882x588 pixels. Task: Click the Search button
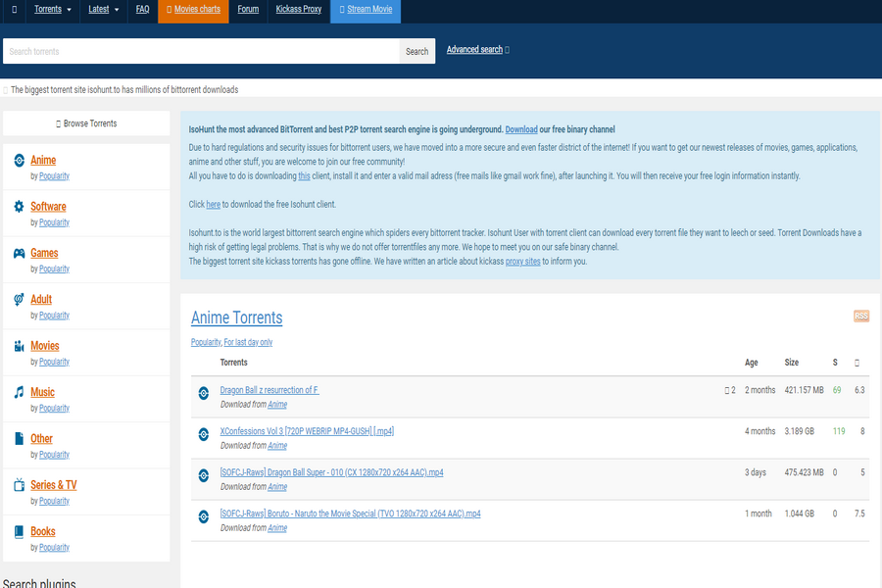pyautogui.click(x=416, y=51)
